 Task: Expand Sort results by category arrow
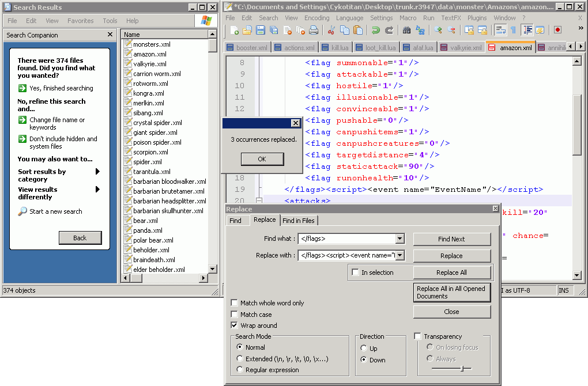tap(97, 171)
